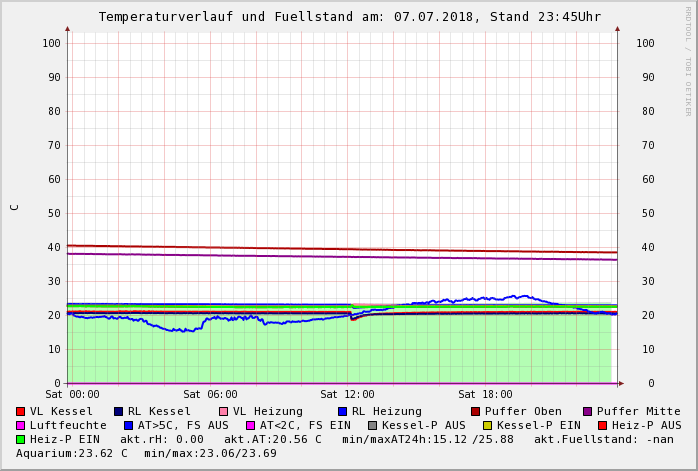The height and width of the screenshot is (471, 698).
Task: Select the gray Kessel-P AUS swatch
Action: coord(373,425)
